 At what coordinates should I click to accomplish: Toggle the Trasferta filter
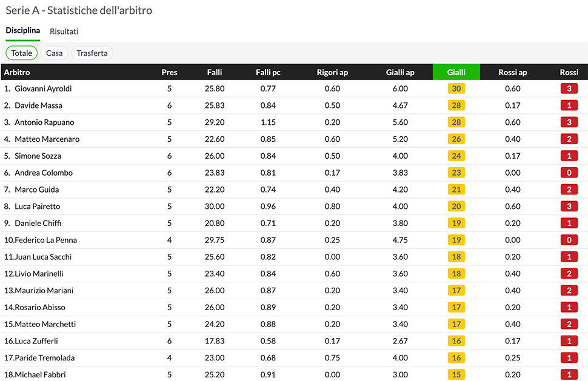coord(92,53)
